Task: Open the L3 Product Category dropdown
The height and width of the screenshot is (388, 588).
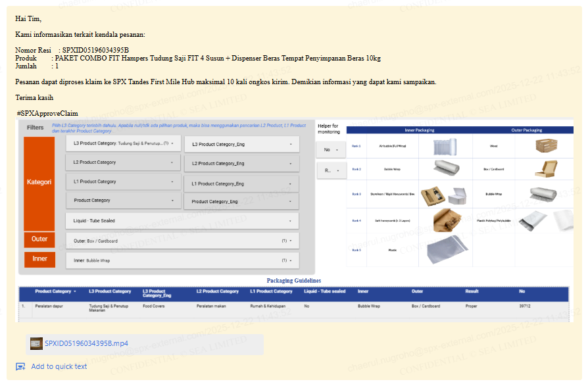Action: [123, 143]
